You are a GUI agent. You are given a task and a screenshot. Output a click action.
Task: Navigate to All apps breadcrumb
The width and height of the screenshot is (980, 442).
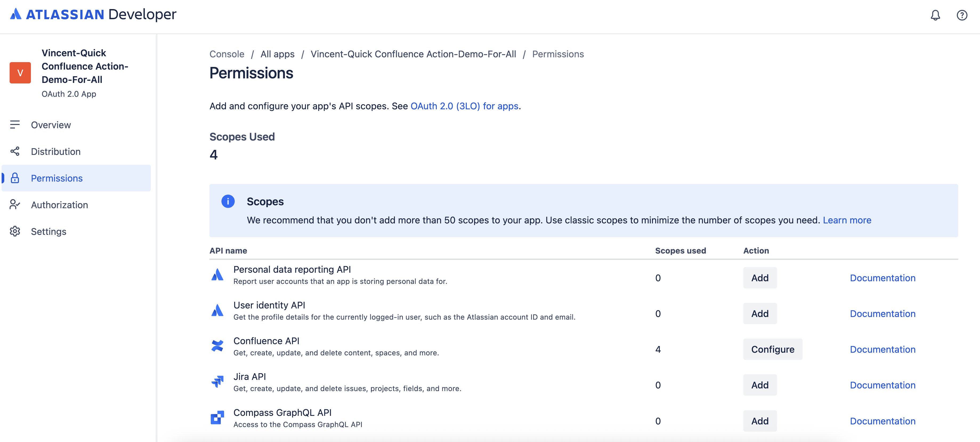[277, 54]
